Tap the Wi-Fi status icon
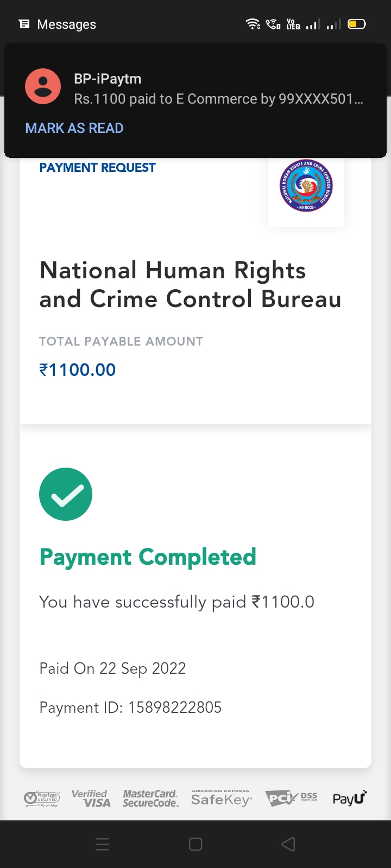 [253, 24]
